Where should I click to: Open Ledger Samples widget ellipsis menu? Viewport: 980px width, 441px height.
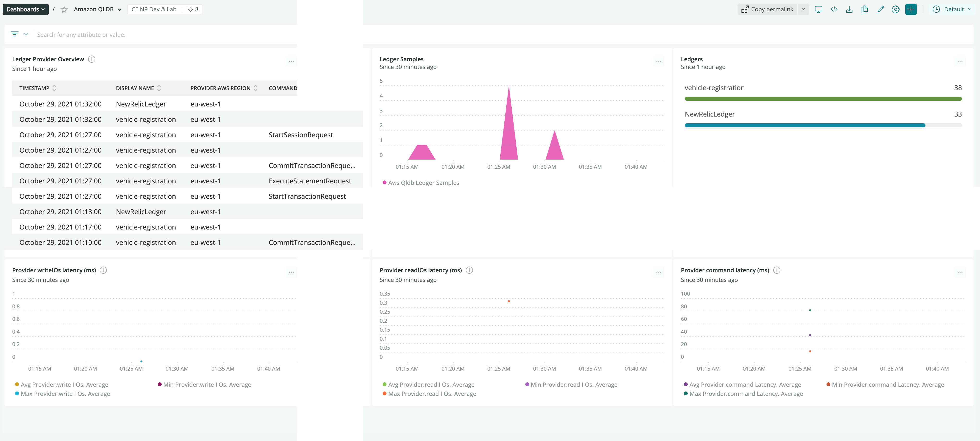click(x=659, y=62)
